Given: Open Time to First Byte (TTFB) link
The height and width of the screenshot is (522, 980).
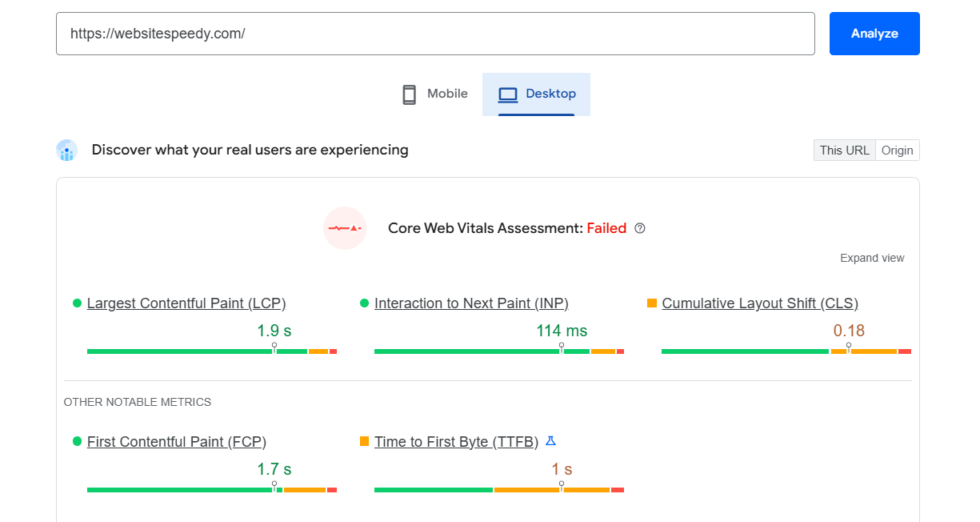Looking at the screenshot, I should point(456,442).
